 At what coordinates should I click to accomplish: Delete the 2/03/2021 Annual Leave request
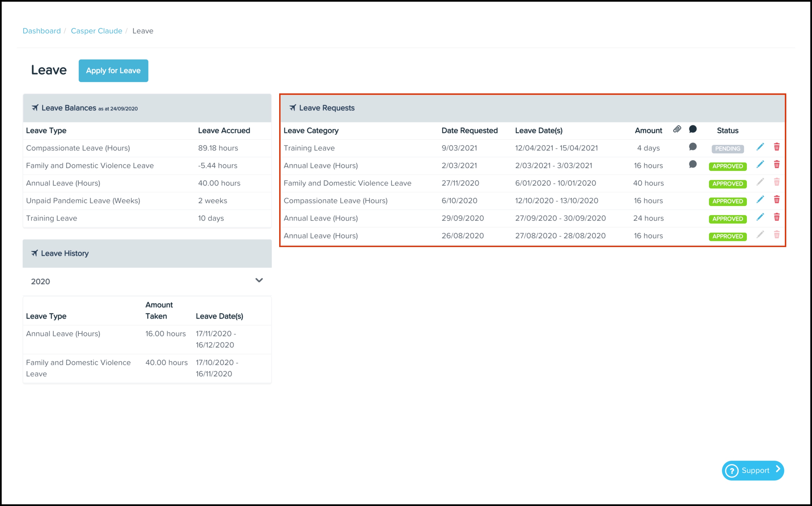[x=777, y=164]
